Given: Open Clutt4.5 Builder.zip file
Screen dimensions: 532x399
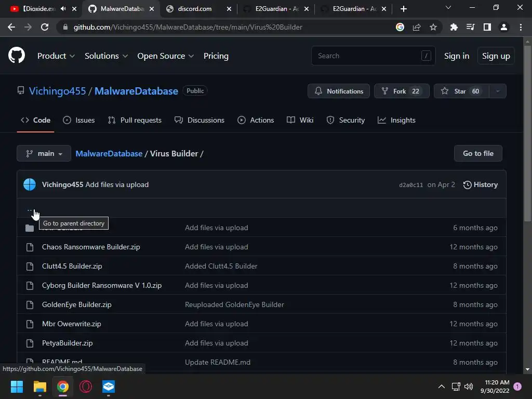Looking at the screenshot, I should click(x=72, y=267).
